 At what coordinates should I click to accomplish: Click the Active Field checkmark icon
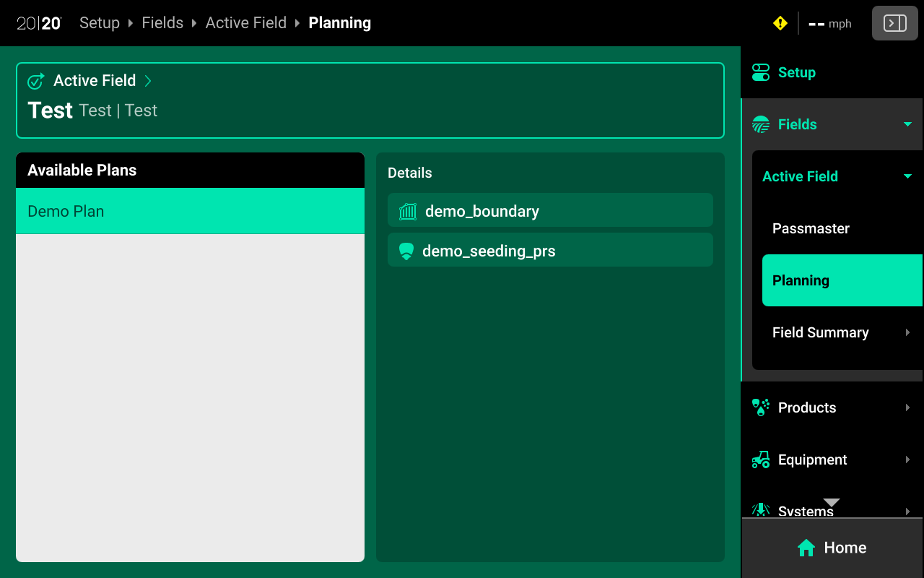35,81
